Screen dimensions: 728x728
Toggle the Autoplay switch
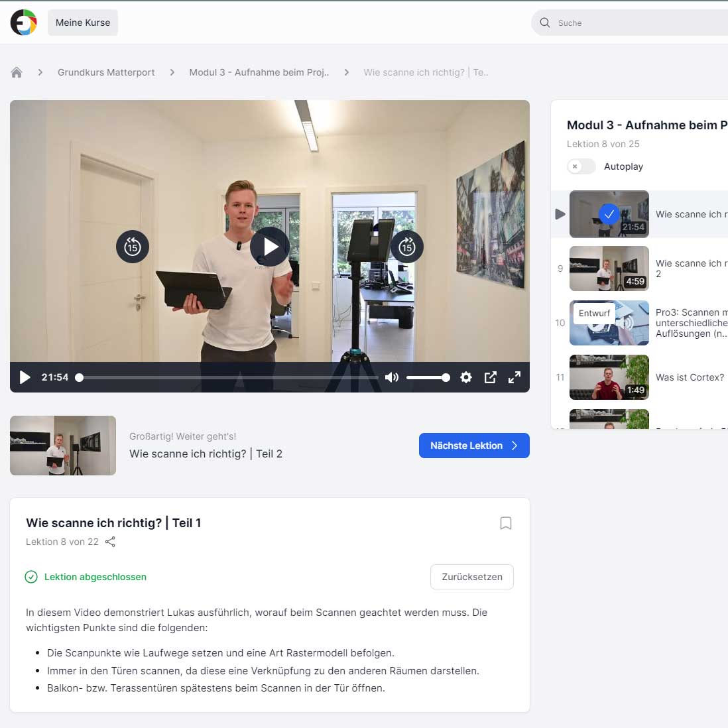[x=581, y=166]
